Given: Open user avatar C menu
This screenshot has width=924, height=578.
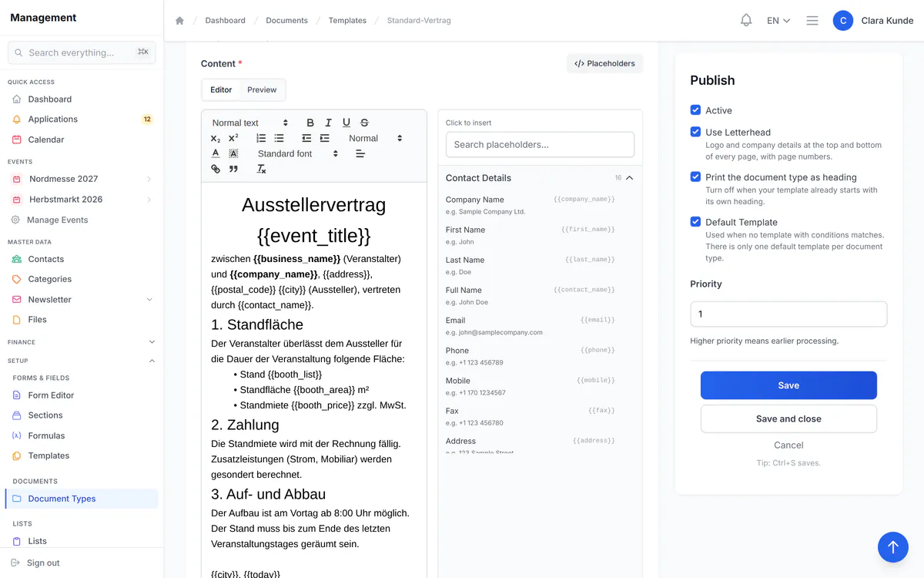Looking at the screenshot, I should click(843, 21).
